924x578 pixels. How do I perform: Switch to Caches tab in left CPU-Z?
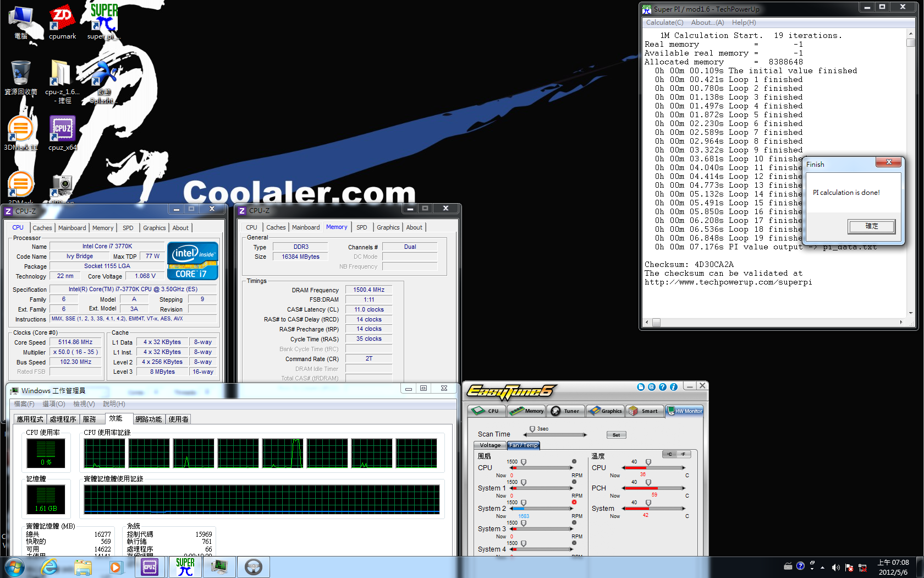(42, 228)
